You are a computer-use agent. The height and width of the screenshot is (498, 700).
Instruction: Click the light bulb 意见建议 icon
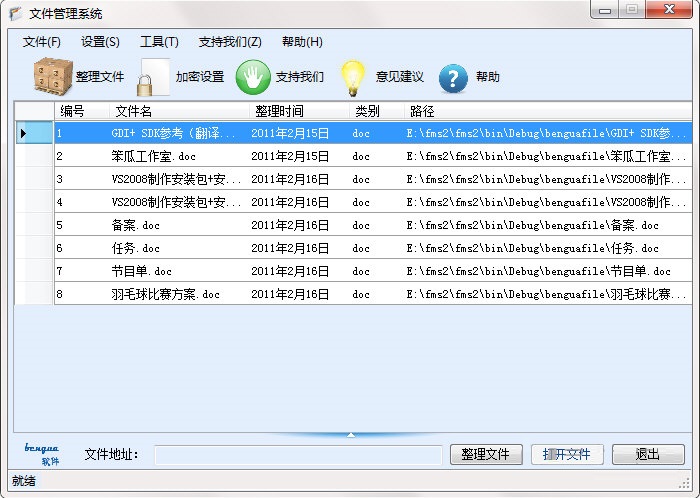353,78
